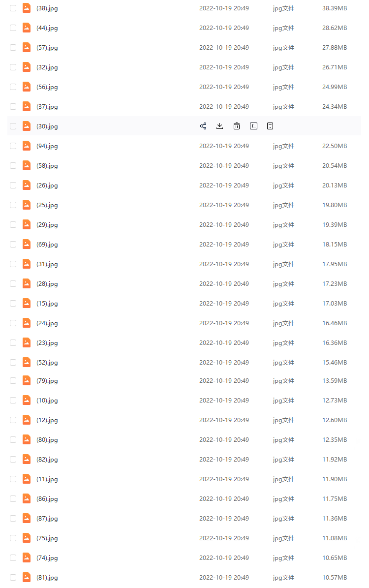Click the rename icon for (30).jpg
This screenshot has width=369, height=588.
click(253, 126)
